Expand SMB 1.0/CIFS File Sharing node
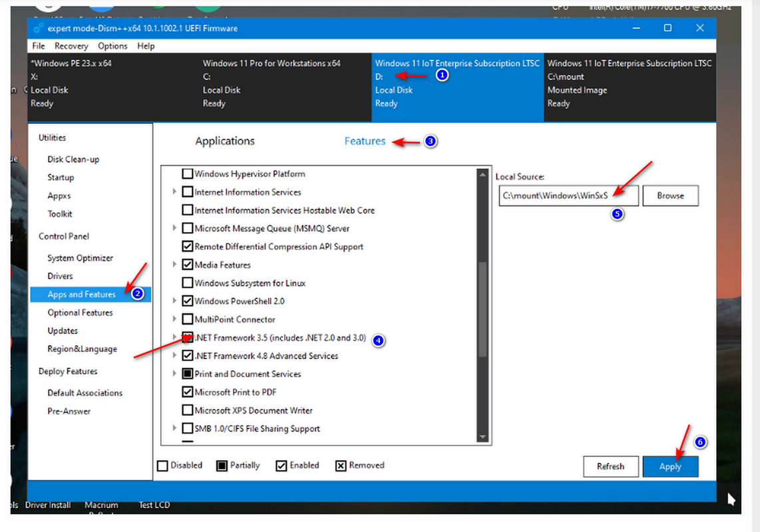The width and height of the screenshot is (760, 532). [174, 428]
